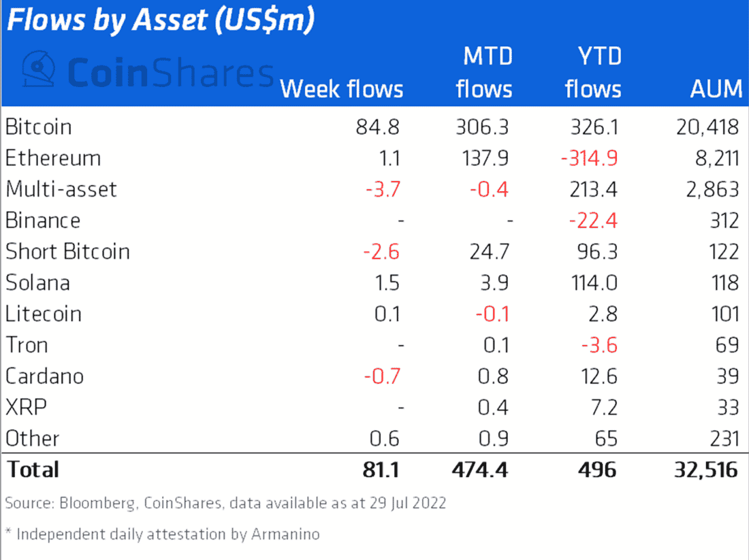The width and height of the screenshot is (749, 560).
Task: Select the Week flows column header
Action: click(x=342, y=89)
